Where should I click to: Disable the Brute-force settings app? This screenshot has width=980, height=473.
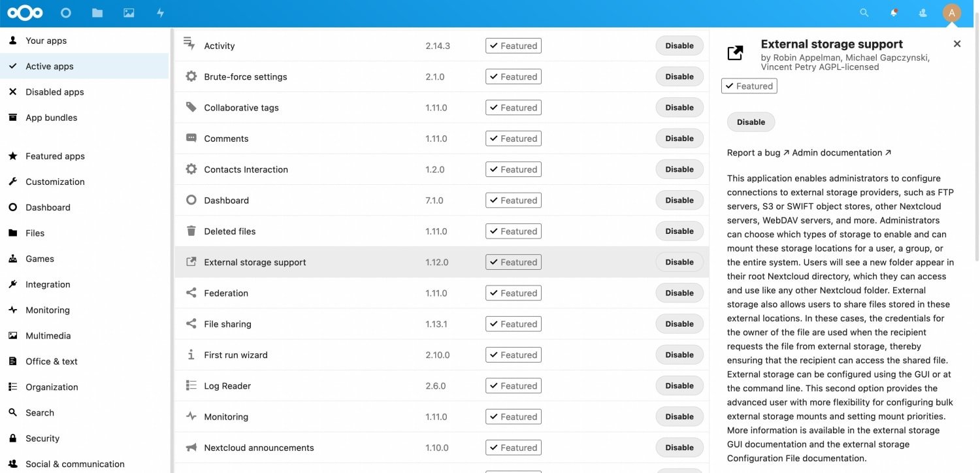tap(679, 76)
